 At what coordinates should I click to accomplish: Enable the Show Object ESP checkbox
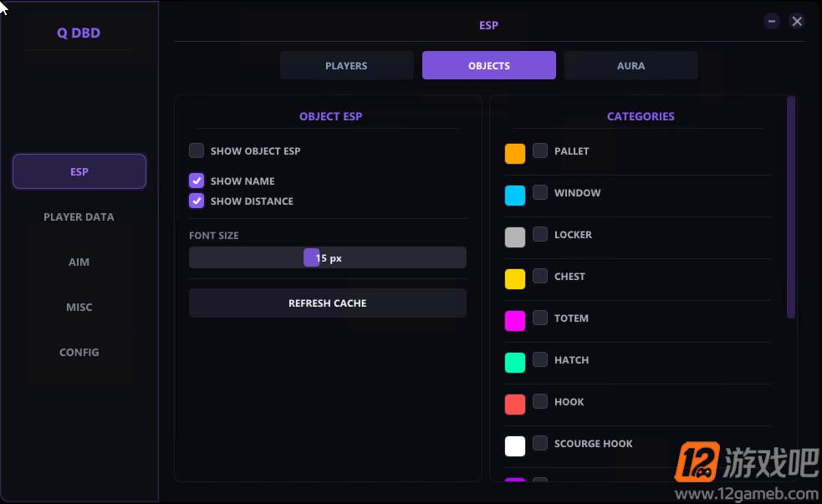point(197,151)
